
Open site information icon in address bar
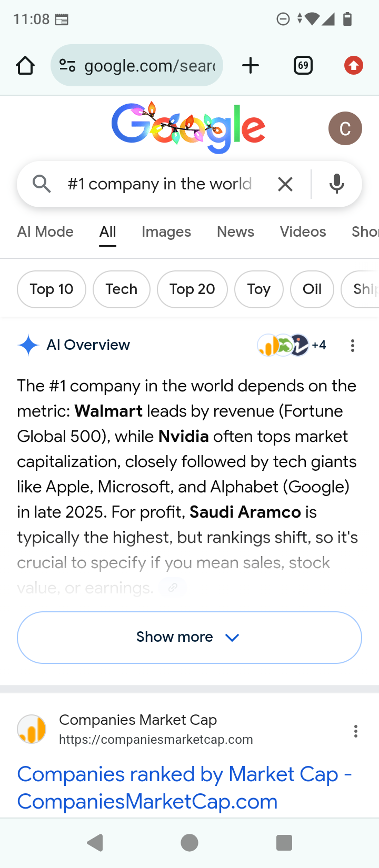pyautogui.click(x=67, y=66)
